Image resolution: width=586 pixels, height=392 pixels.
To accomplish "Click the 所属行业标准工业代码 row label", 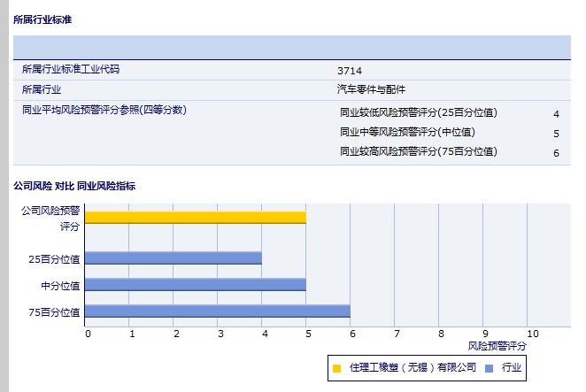I will pos(70,69).
